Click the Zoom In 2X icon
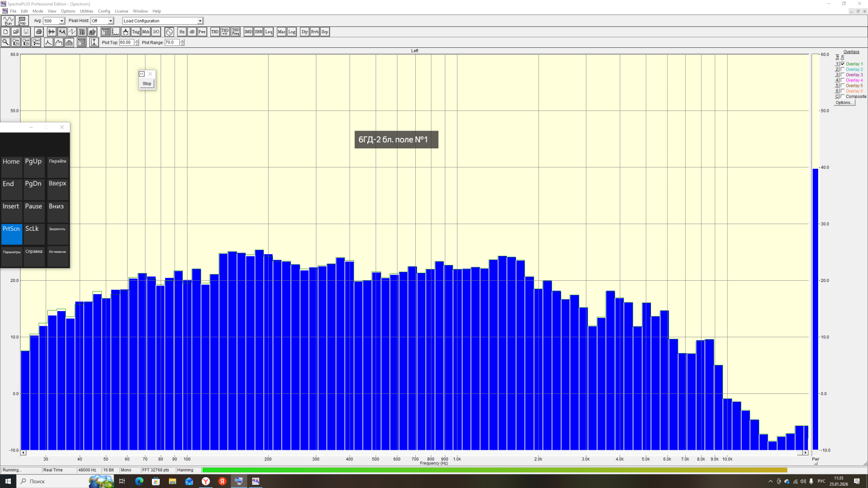This screenshot has height=488, width=868. (16, 43)
